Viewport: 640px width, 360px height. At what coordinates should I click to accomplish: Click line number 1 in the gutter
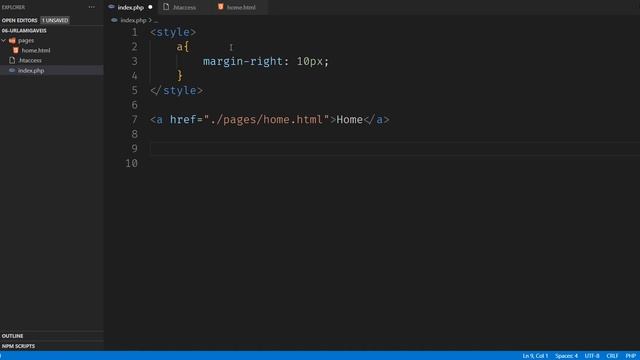tap(134, 32)
